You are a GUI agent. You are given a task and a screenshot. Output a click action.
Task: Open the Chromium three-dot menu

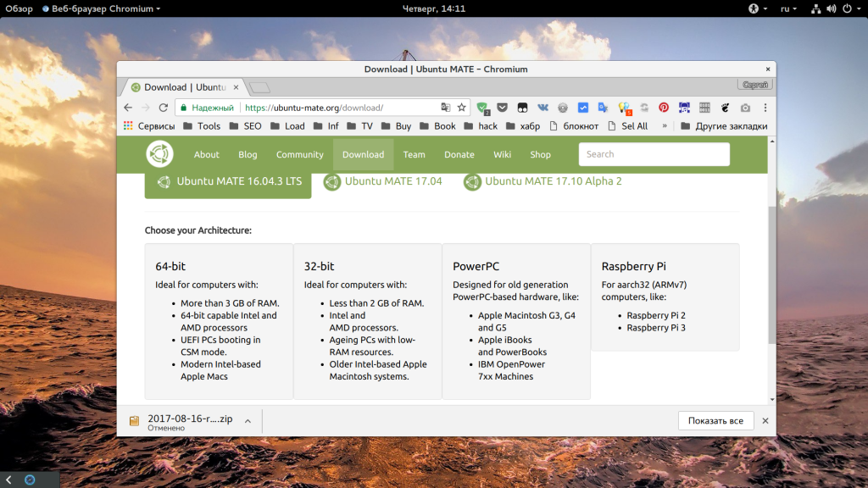(x=765, y=108)
